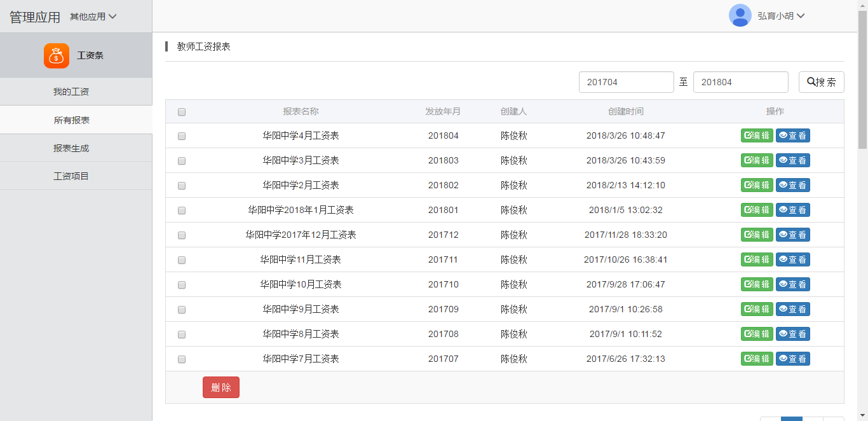Image resolution: width=868 pixels, height=421 pixels.
Task: Select checkbox for 华阳中学9月工资表 row
Action: (x=182, y=310)
